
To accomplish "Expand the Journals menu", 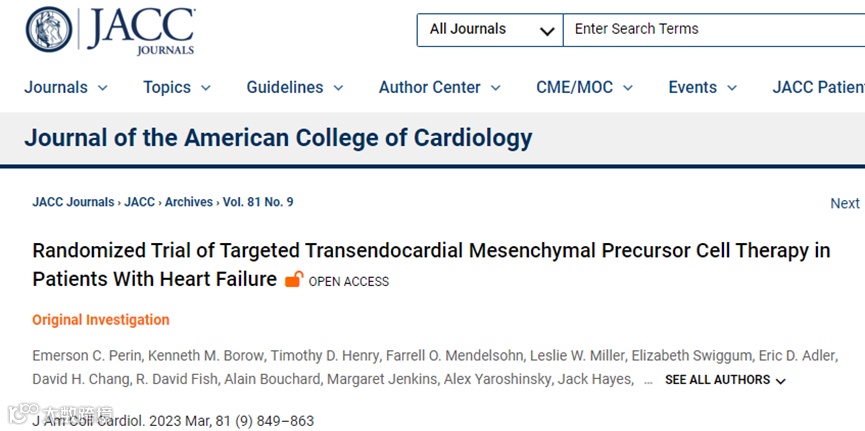I will pyautogui.click(x=66, y=88).
